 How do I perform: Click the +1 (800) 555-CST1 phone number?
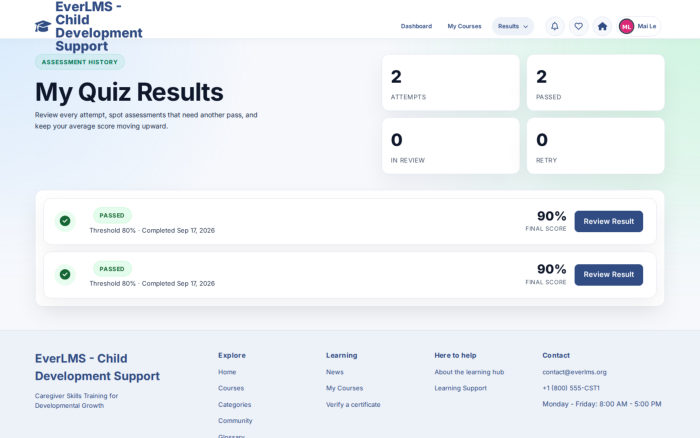(x=571, y=388)
